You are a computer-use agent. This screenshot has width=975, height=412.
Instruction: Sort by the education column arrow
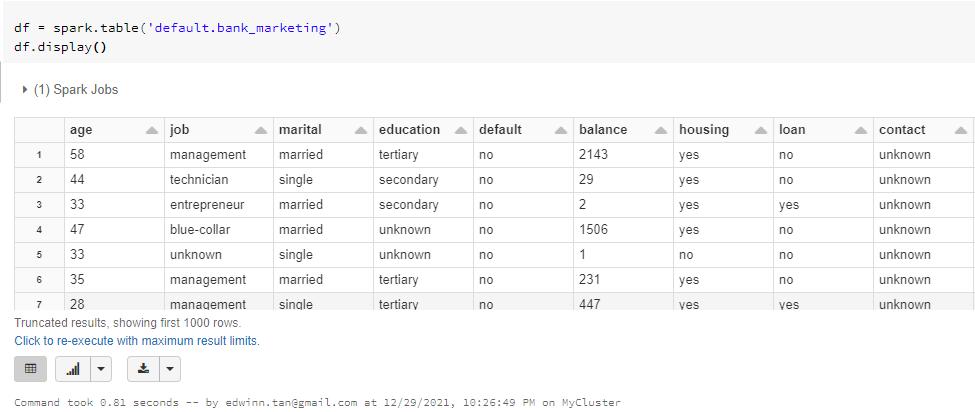pos(460,131)
